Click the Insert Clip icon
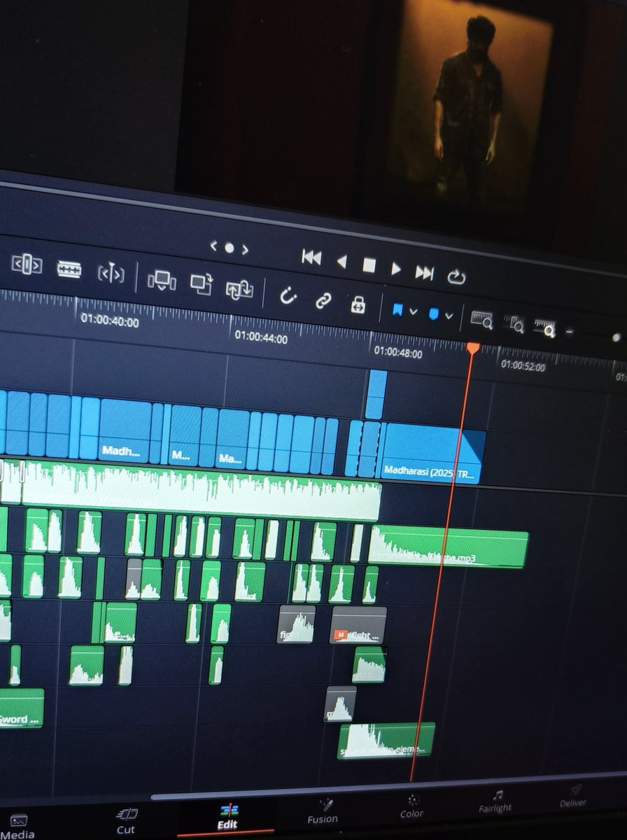 (x=162, y=280)
